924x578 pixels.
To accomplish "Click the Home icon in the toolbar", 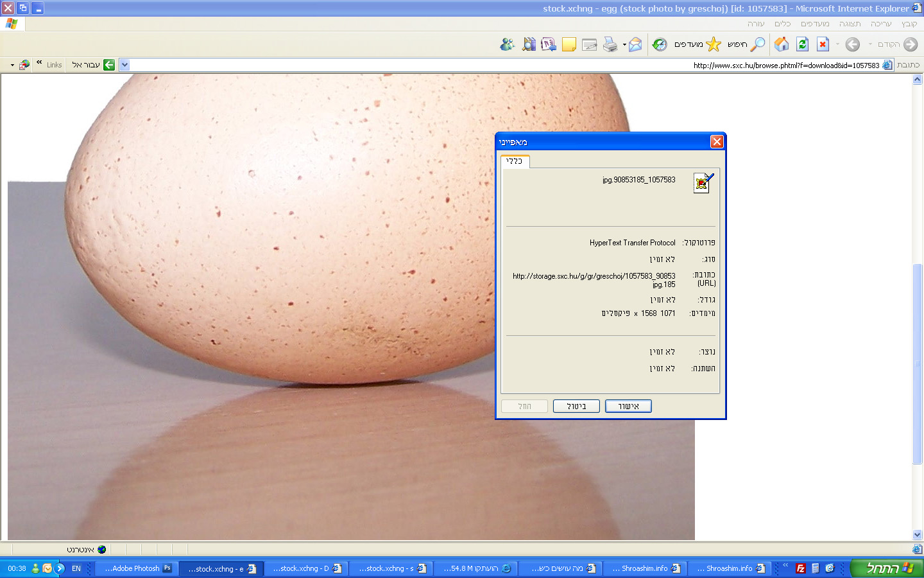I will (782, 44).
